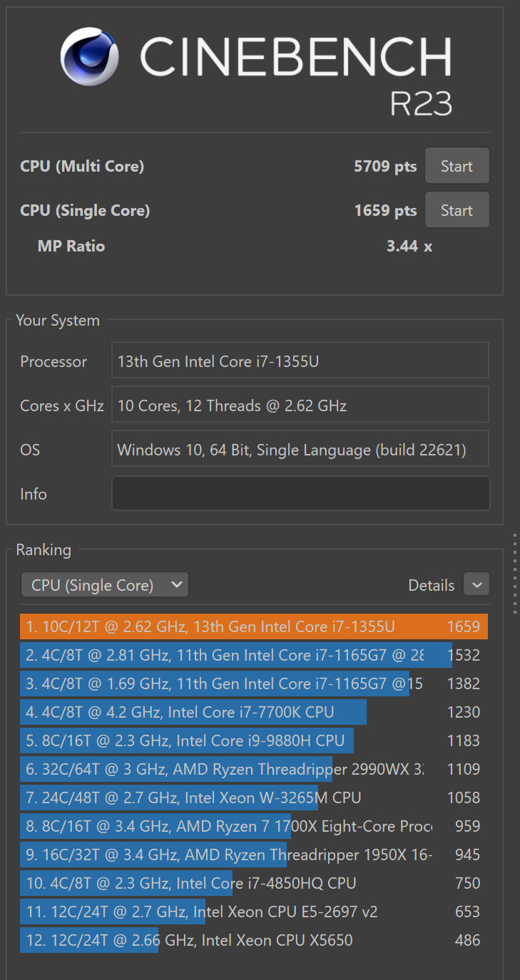Click the MP Ratio value 3.44 x

pyautogui.click(x=409, y=247)
